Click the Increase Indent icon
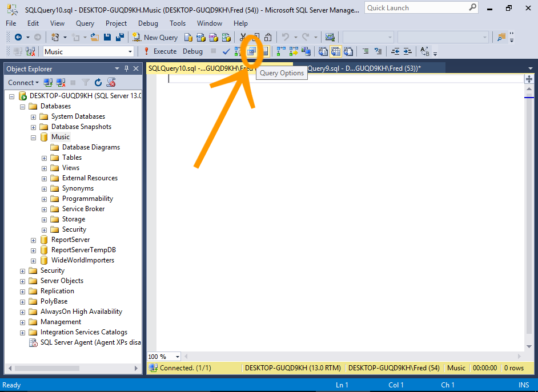 point(408,51)
